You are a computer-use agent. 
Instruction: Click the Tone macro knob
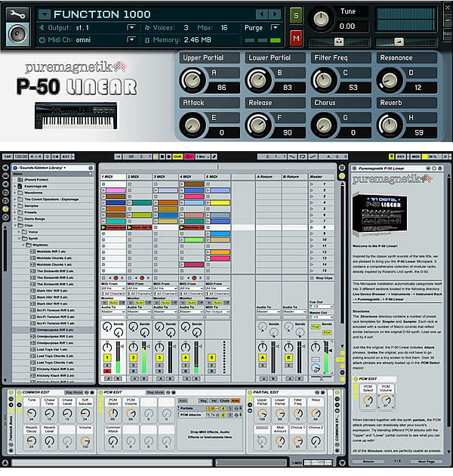pos(32,413)
